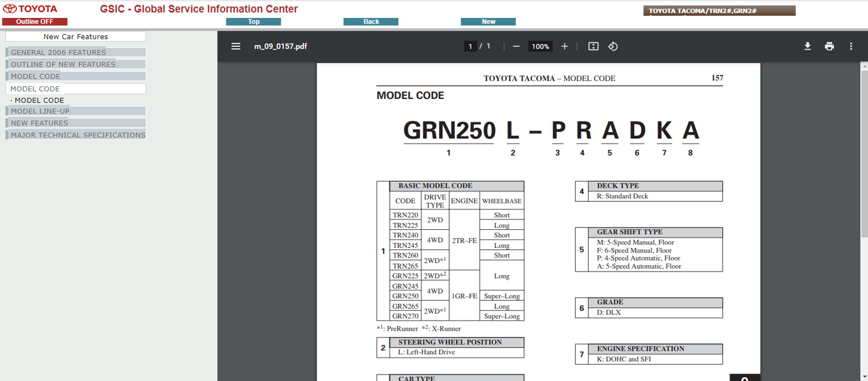Click GSIC - Global Service Information Center title
Viewport: 868px width, 381px height.
199,9
